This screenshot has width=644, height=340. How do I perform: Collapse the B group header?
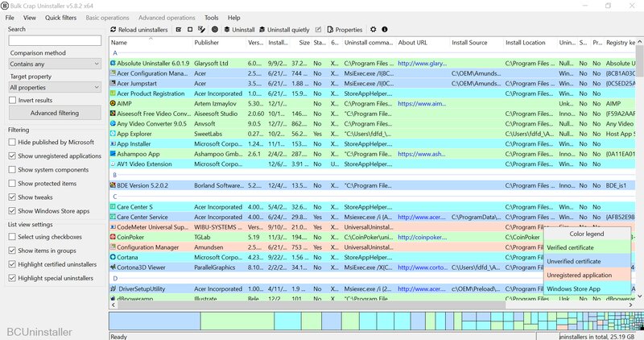pos(115,175)
